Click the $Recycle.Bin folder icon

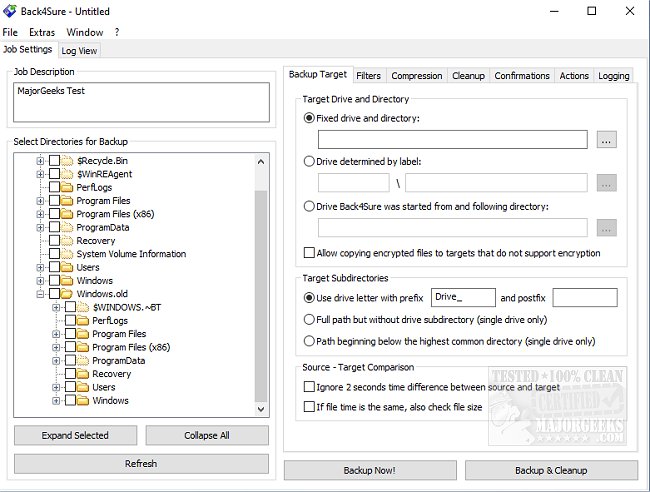pyautogui.click(x=67, y=161)
